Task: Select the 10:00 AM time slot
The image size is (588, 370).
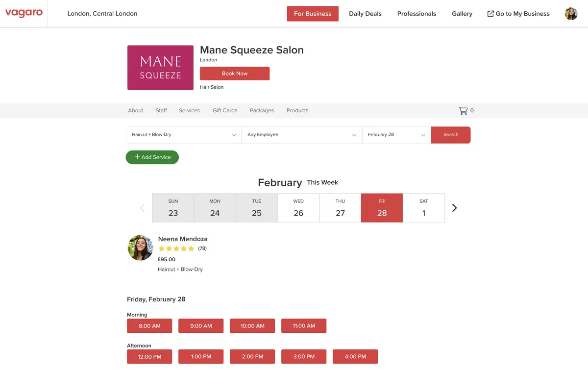Action: tap(252, 326)
